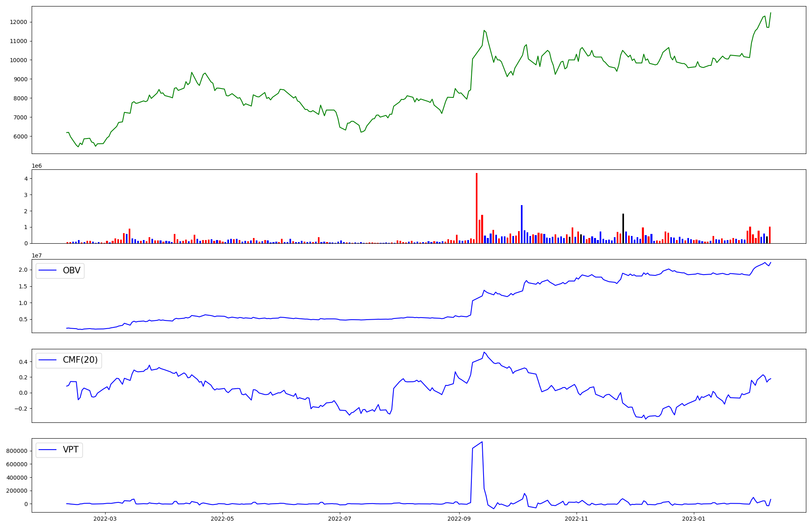Click the blue line sample in VPT legend
Viewport: 812px width, 528px height.
point(48,450)
